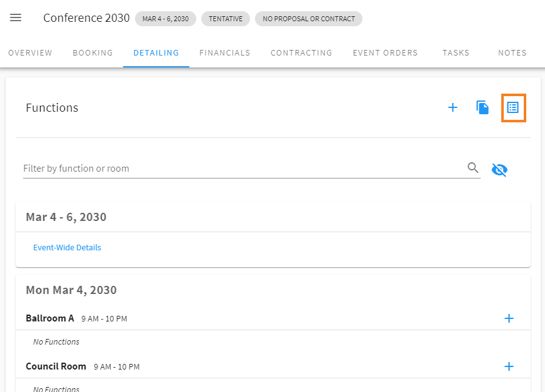Screen dimensions: 545x392
Task: Add function to Ballroom A
Action: pos(509,318)
